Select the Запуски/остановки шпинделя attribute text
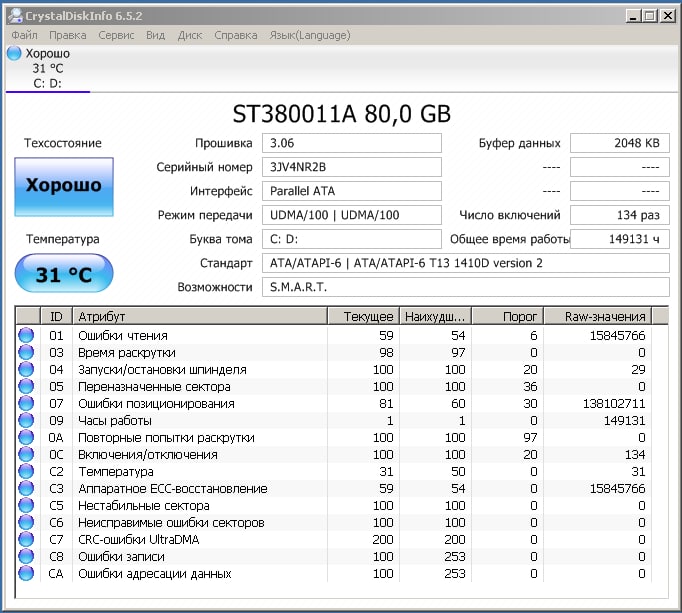Screen dimensions: 682x613 pos(162,369)
